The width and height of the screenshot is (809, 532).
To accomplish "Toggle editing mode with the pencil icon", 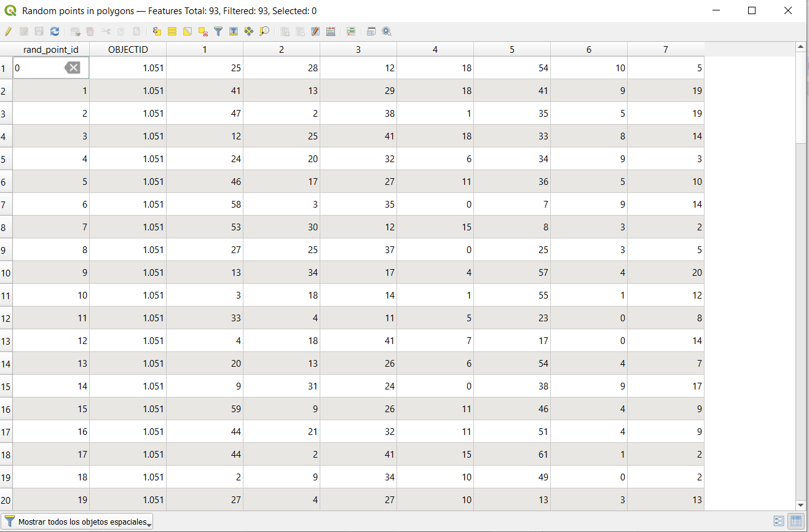I will (x=8, y=31).
